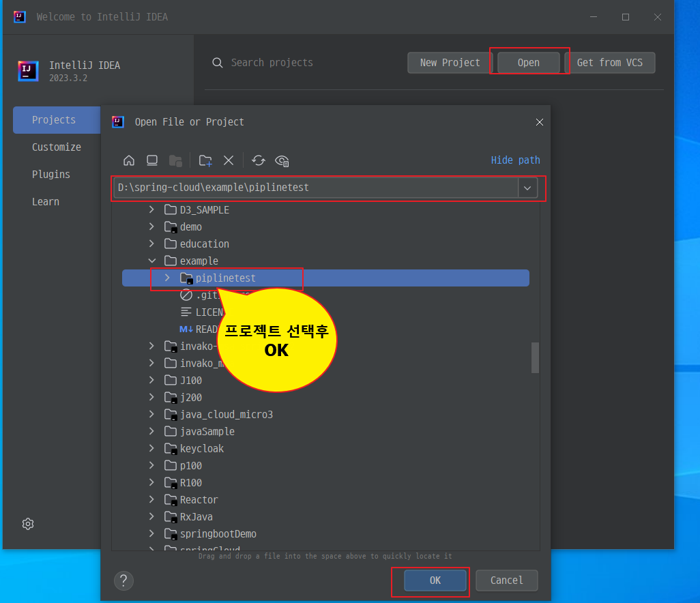Screen dimensions: 700x603
Task: Click the Hide path link
Action: pyautogui.click(x=515, y=160)
